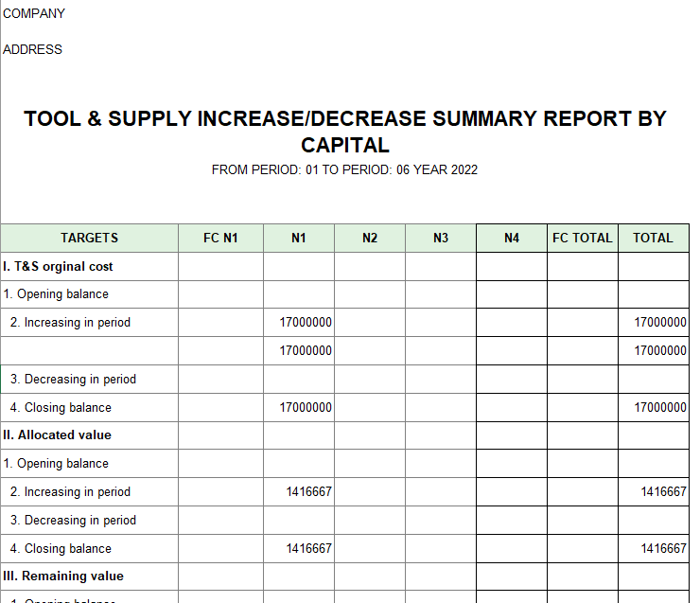Click TOTAL value in Allocated value Closing balance row
Image resolution: width=700 pixels, height=603 pixels.
pos(662,548)
